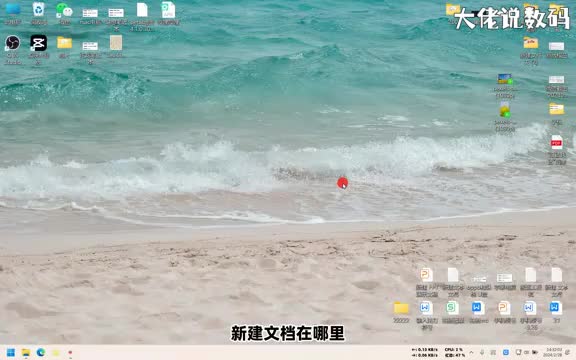
Task: Open the red PDF file on desktop
Action: 557,143
